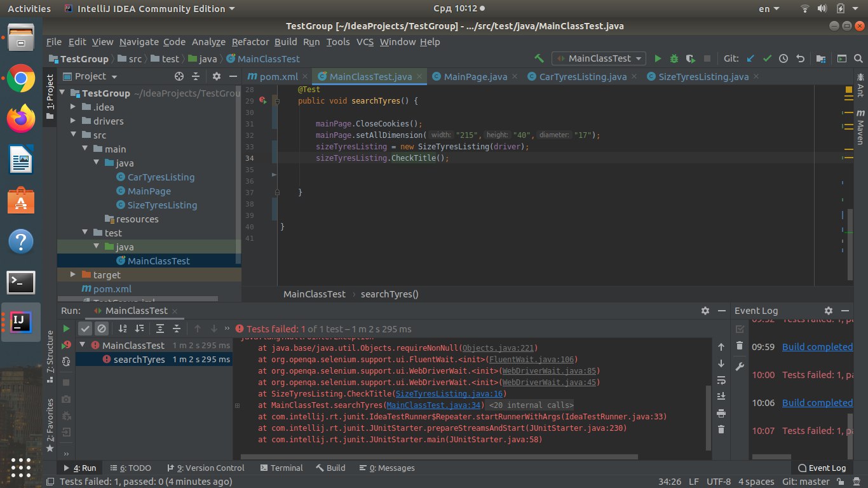This screenshot has height=488, width=868.
Task: Open MainClassTest run configuration dropdown
Action: [599, 58]
